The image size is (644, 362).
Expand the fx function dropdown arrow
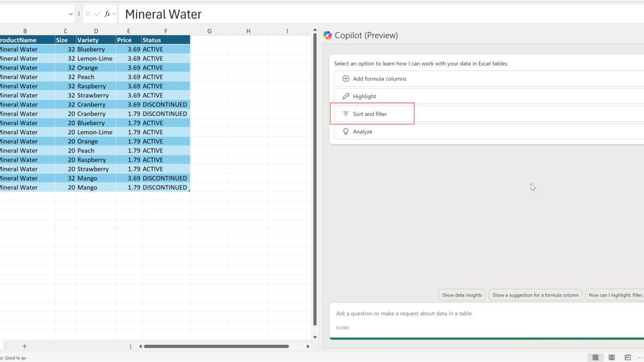[x=114, y=14]
